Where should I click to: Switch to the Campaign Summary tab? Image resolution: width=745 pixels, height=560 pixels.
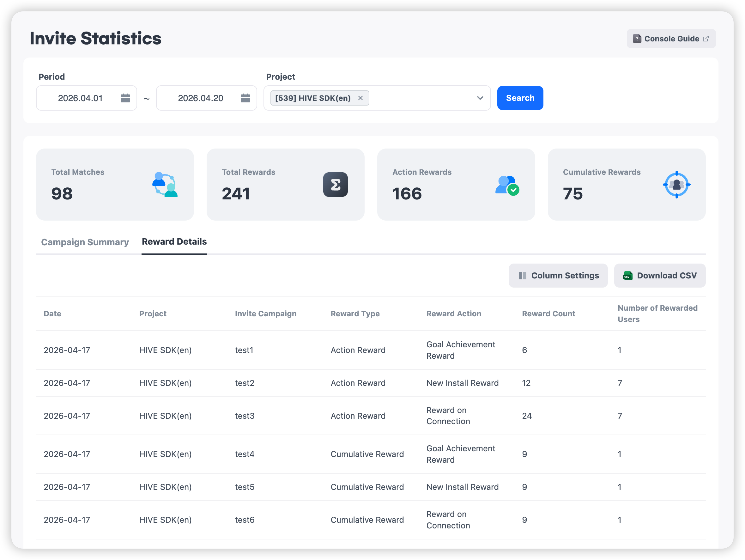(85, 242)
